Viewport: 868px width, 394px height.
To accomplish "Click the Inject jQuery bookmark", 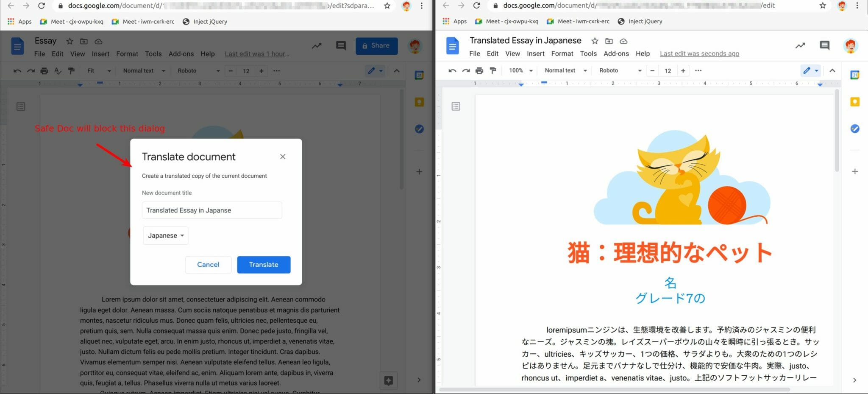I will pyautogui.click(x=205, y=21).
